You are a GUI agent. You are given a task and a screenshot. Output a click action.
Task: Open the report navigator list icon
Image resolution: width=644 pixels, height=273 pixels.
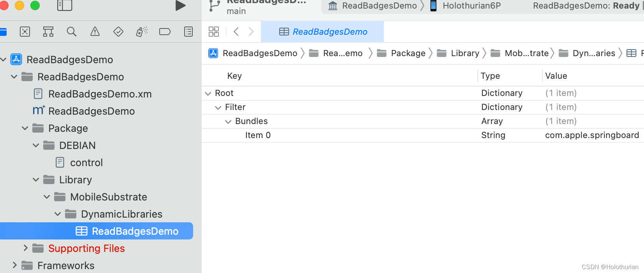(188, 32)
